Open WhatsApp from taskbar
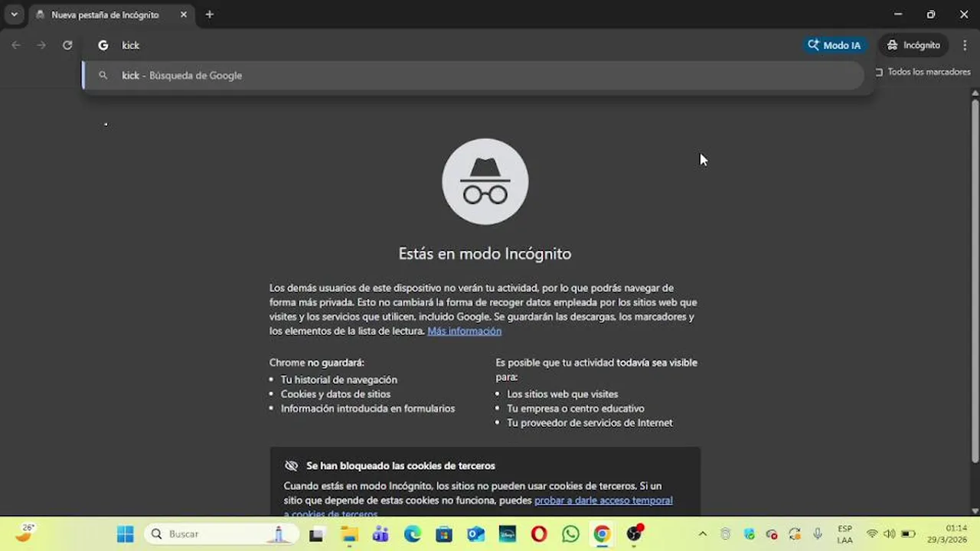This screenshot has width=980, height=551. 570,534
